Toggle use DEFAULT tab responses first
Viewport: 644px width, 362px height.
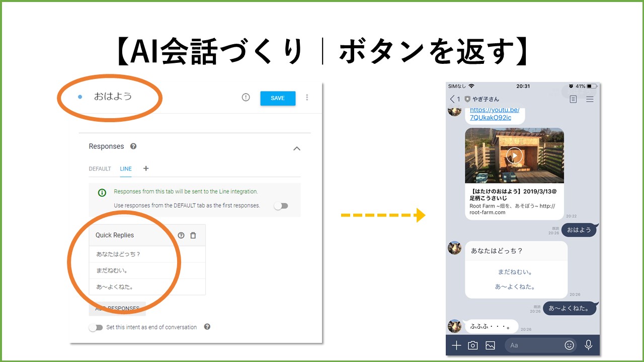281,206
